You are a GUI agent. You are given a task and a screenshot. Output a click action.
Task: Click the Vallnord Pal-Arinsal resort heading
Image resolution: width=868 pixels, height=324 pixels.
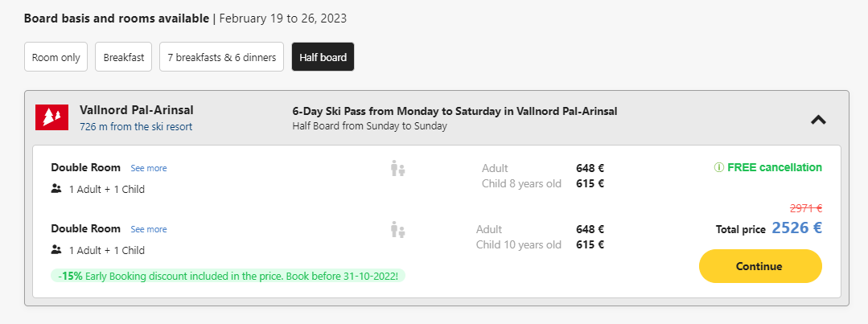(137, 110)
